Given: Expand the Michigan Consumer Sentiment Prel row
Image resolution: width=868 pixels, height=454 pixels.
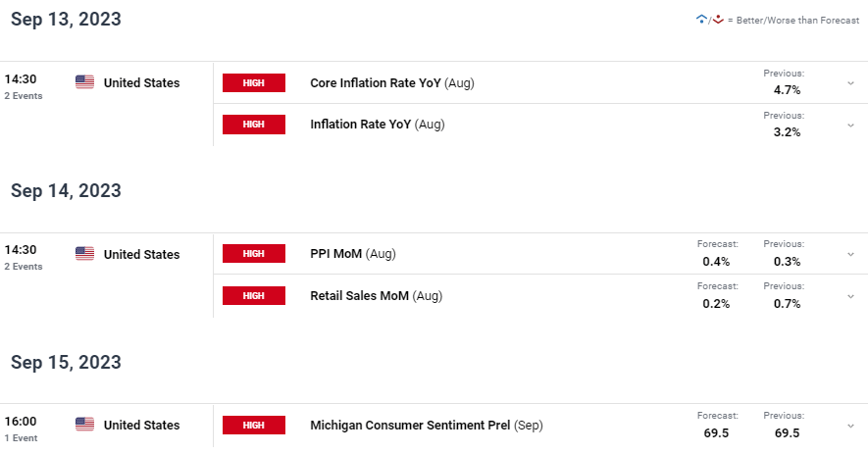Looking at the screenshot, I should (x=850, y=426).
